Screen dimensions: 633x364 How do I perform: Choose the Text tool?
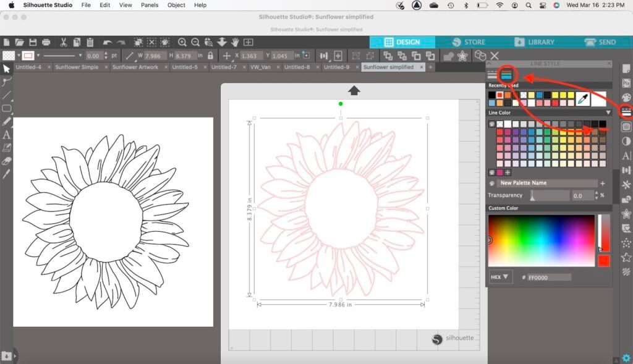6,135
